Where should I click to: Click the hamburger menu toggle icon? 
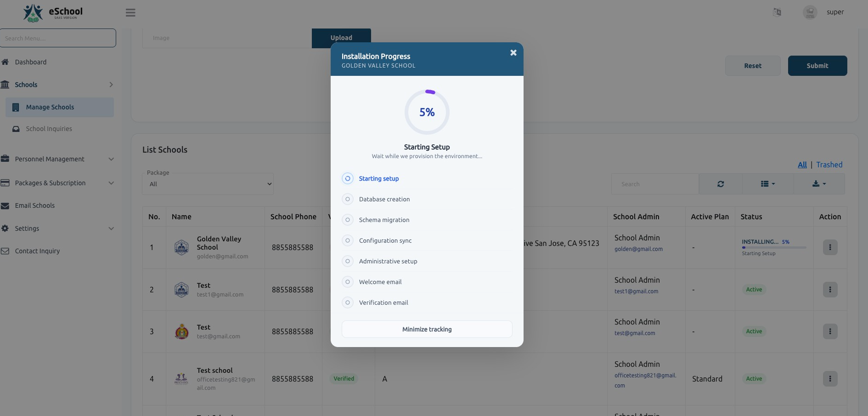coord(130,13)
